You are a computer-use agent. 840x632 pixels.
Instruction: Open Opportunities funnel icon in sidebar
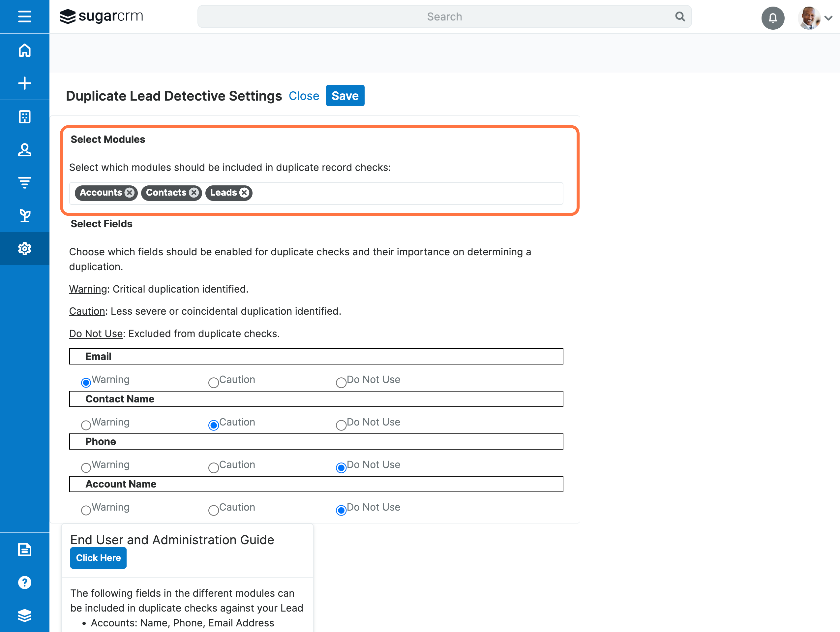click(25, 182)
